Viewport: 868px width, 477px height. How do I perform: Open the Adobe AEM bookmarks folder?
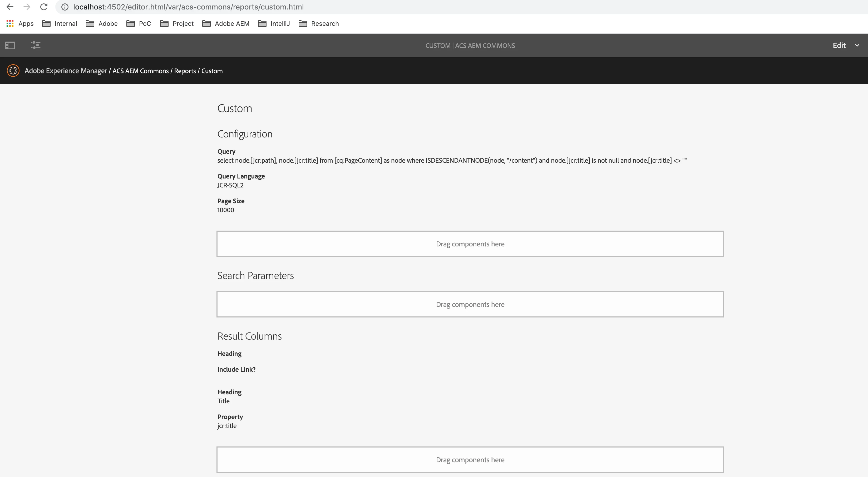tap(226, 24)
